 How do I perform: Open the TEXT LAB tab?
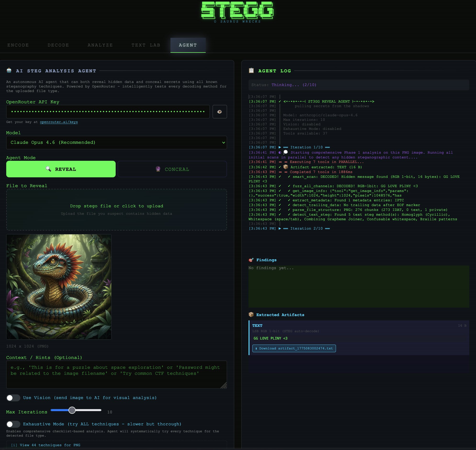click(x=146, y=45)
